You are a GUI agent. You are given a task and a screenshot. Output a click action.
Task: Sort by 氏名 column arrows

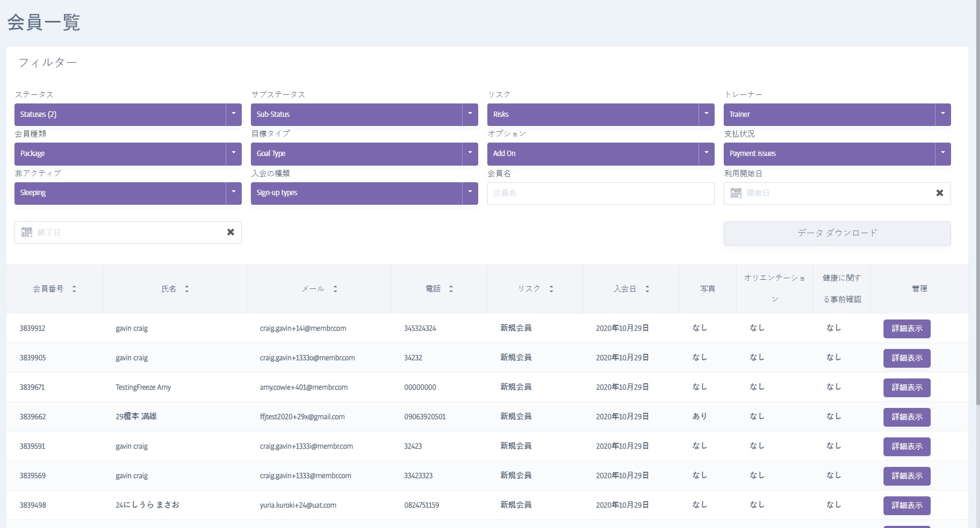[x=187, y=289]
